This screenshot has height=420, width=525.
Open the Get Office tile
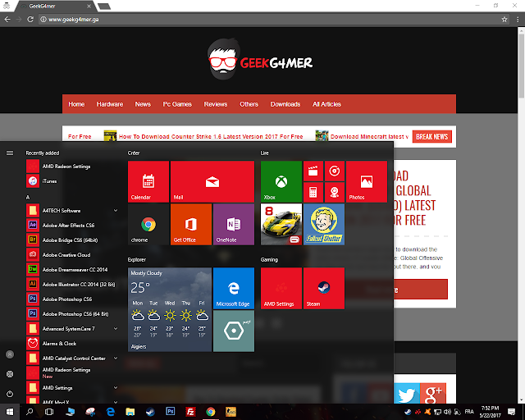tap(191, 224)
